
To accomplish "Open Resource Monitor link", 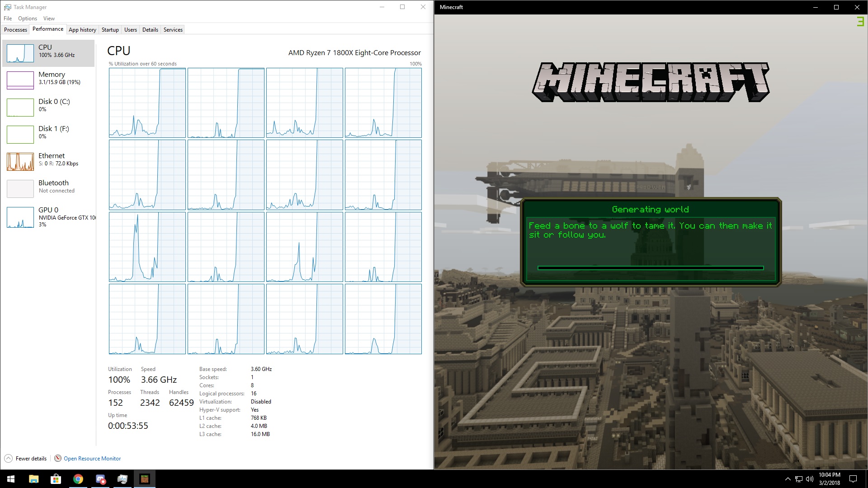I will pos(92,458).
